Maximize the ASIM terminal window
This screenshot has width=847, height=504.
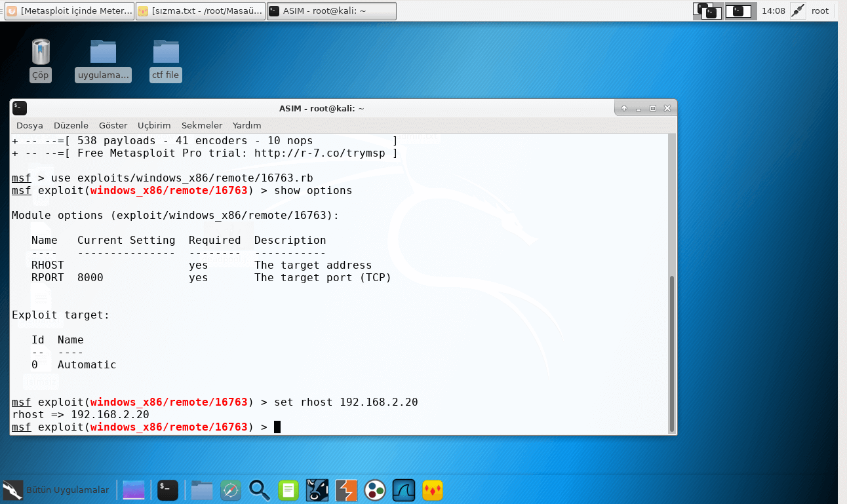(653, 108)
